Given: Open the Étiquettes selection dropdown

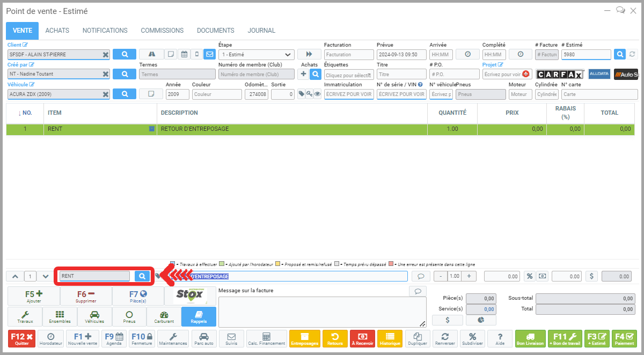Looking at the screenshot, I should [349, 75].
